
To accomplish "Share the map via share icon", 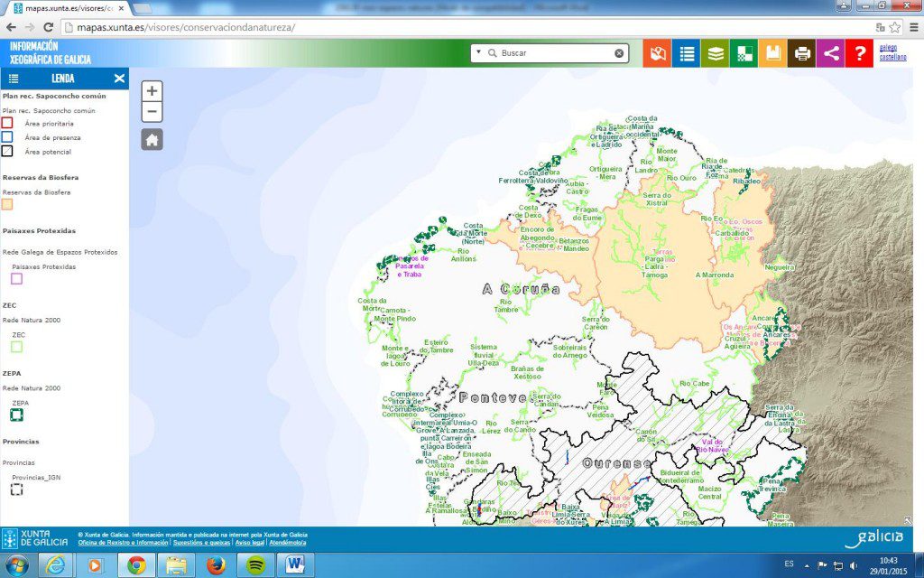I will (831, 53).
